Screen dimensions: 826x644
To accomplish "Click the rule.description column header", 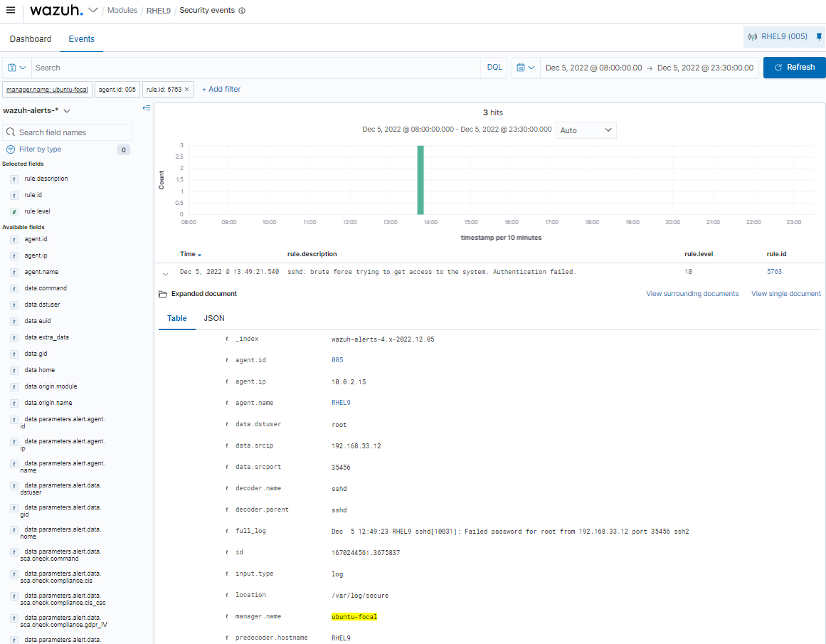I will click(x=312, y=254).
